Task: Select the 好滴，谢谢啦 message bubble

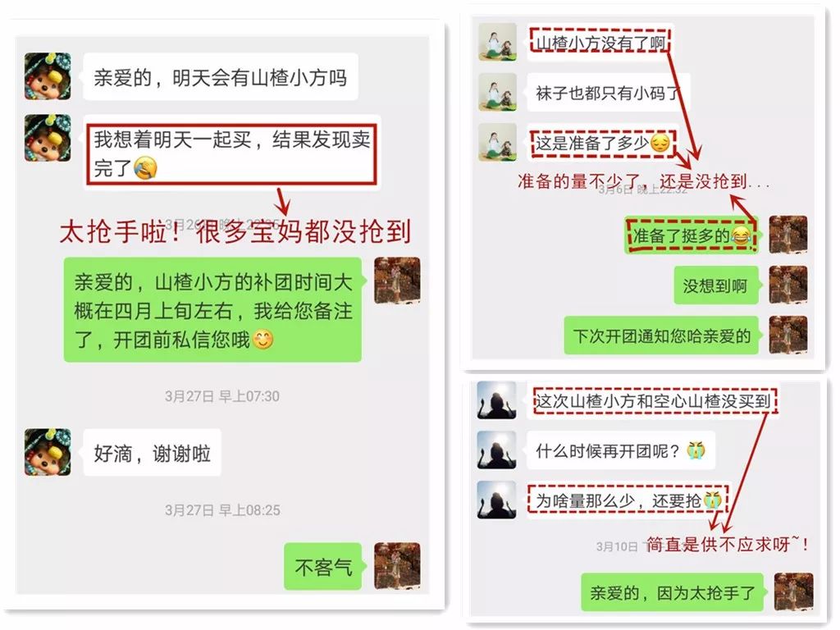Action: (x=152, y=453)
